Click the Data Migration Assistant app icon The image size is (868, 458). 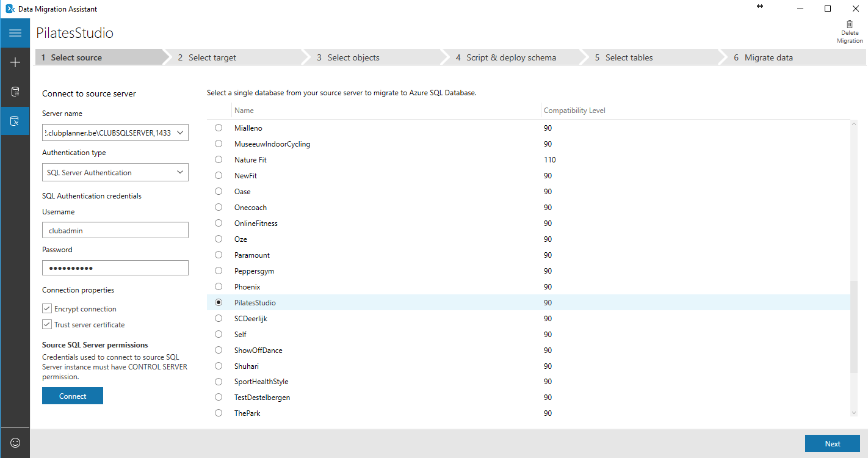click(10, 9)
